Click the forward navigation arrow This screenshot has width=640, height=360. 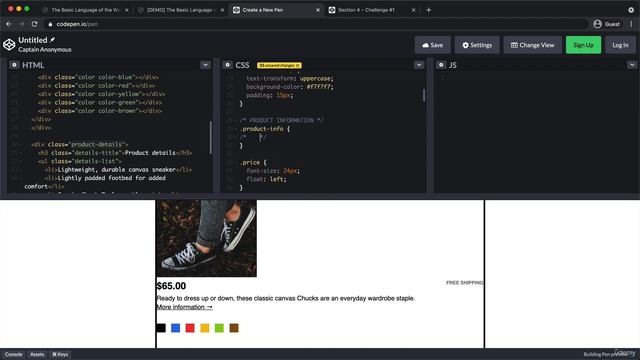[x=22, y=24]
